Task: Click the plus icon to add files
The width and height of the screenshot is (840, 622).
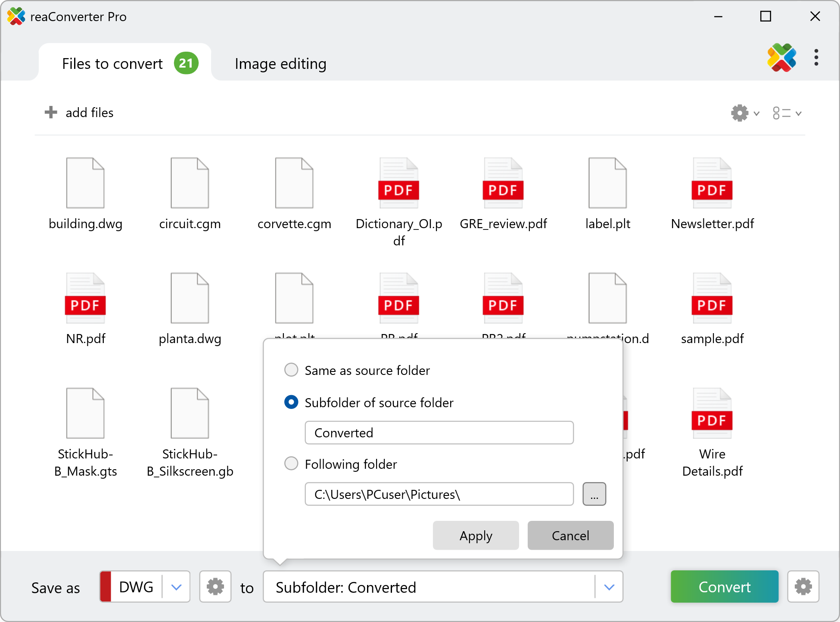Action: [51, 113]
